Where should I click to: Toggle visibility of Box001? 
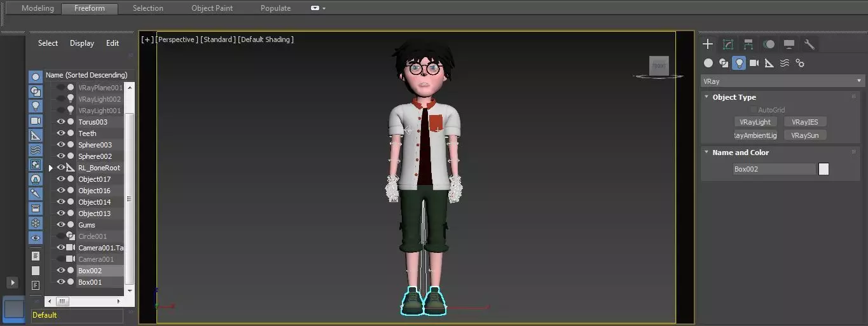(61, 282)
